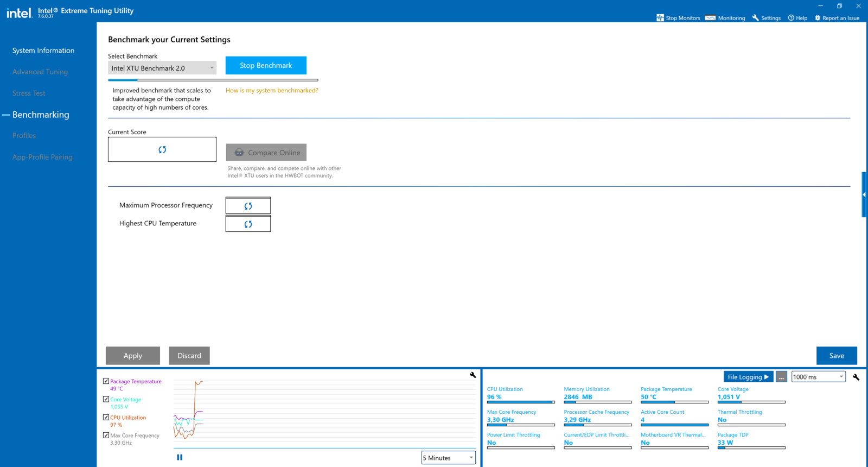Viewport: 868px width, 467px height.
Task: Click the Current Score result box
Action: click(x=162, y=149)
